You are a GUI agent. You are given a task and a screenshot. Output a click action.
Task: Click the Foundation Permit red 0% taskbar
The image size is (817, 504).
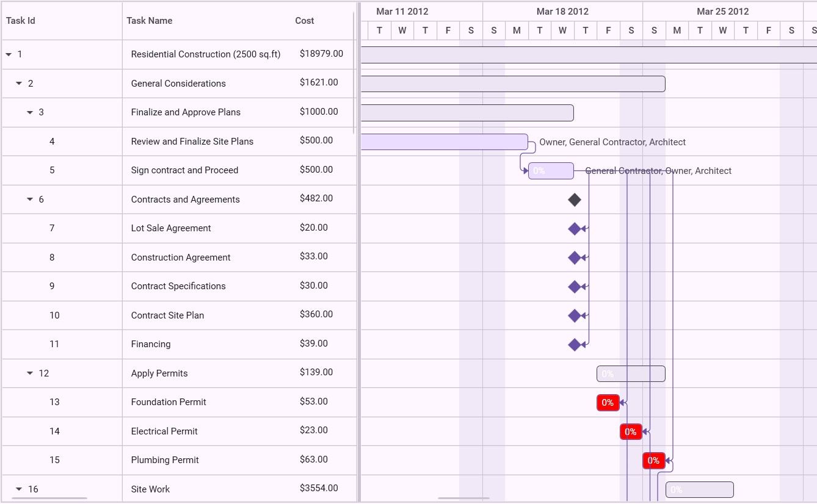pyautogui.click(x=608, y=403)
